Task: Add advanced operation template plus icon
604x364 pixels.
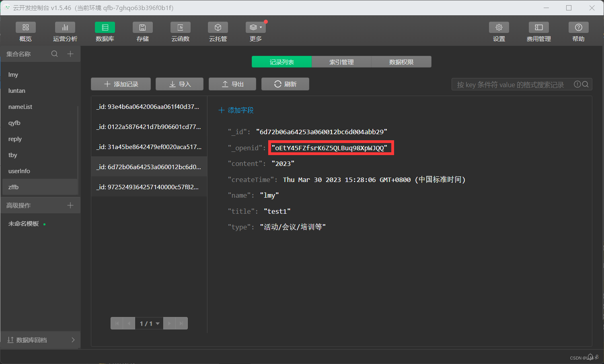Action: pos(70,205)
